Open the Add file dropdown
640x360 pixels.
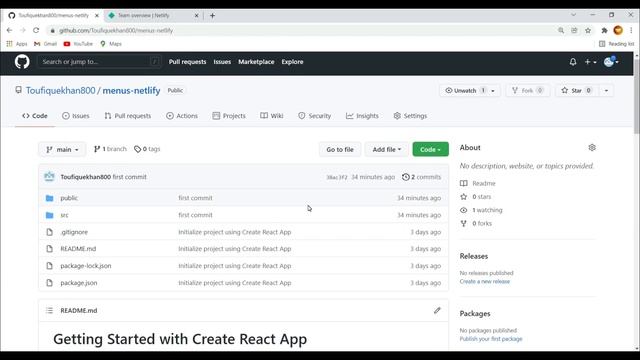click(x=387, y=149)
